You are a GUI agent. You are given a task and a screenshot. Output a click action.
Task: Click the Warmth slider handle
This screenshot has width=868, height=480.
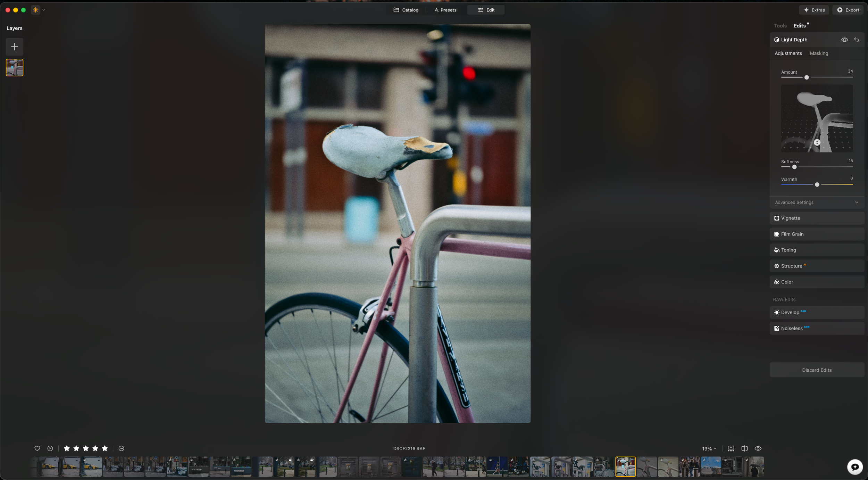pos(817,184)
